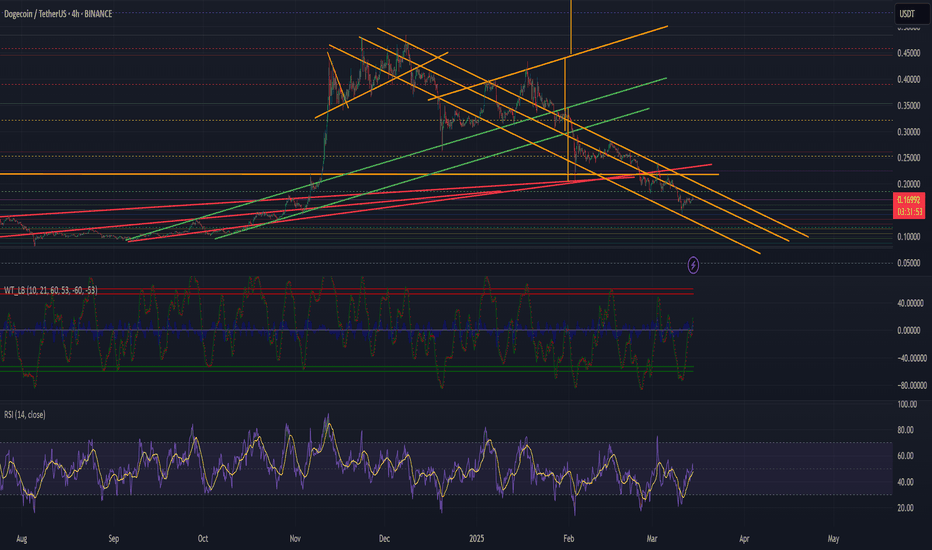Click the -80.00000 WaveTrend axis label
Image resolution: width=932 pixels, height=550 pixels.
coord(912,385)
